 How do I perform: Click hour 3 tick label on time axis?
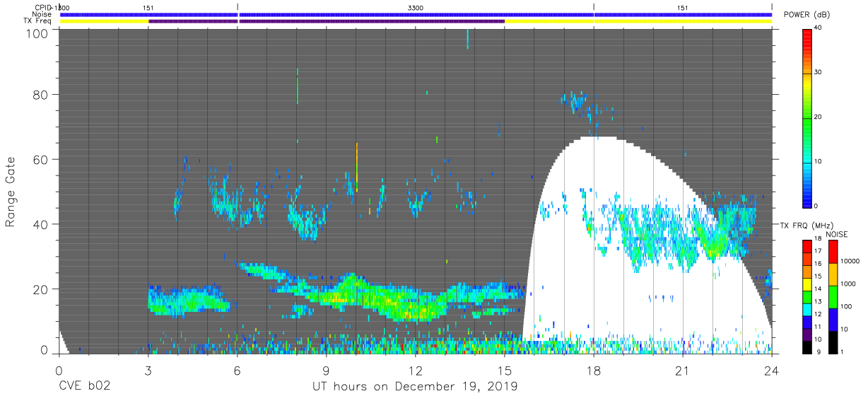pos(148,370)
